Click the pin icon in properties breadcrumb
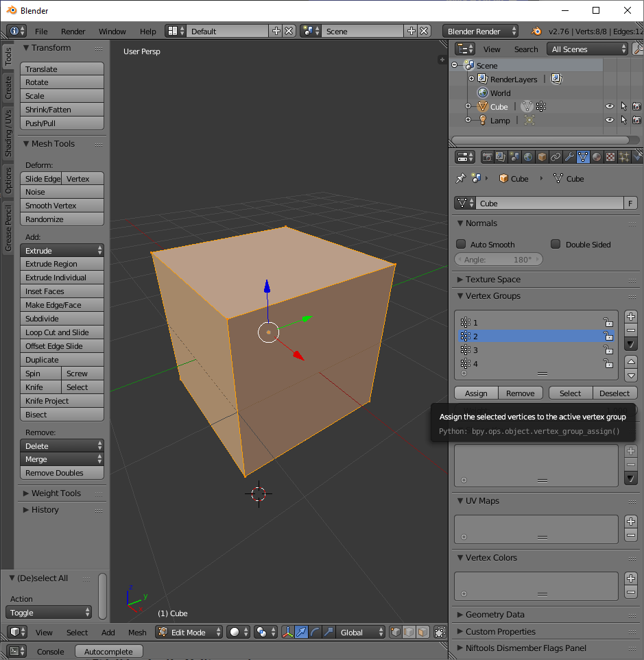The image size is (644, 660). pos(460,178)
